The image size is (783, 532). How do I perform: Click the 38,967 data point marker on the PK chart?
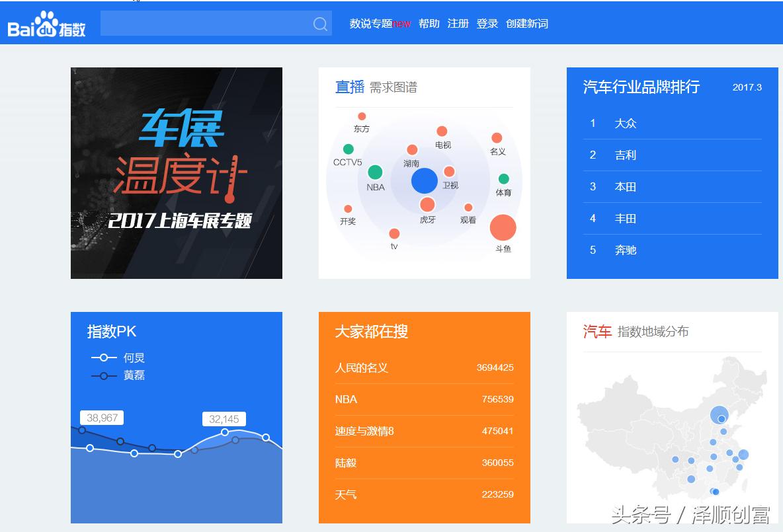(x=103, y=417)
